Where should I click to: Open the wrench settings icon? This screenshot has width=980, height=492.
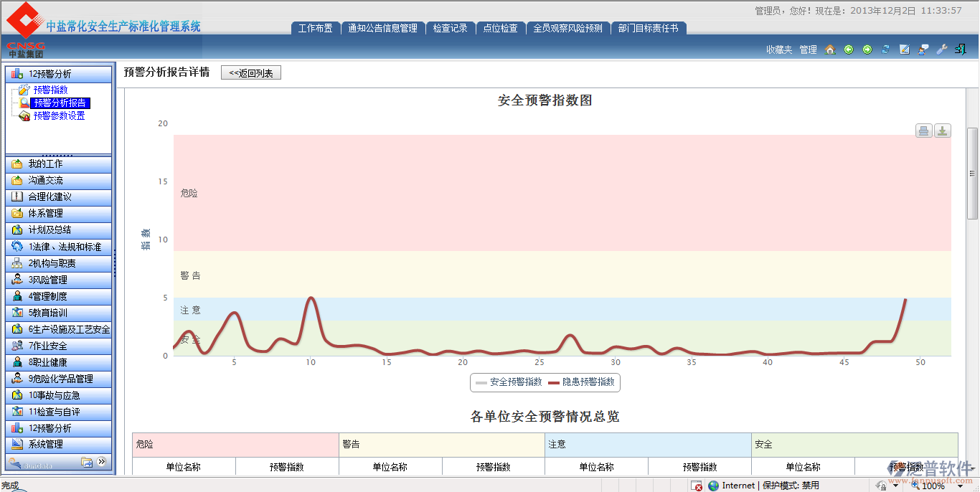click(x=942, y=49)
